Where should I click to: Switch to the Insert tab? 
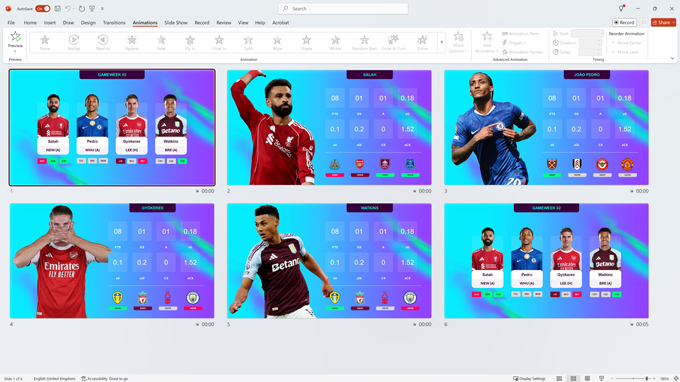(49, 23)
